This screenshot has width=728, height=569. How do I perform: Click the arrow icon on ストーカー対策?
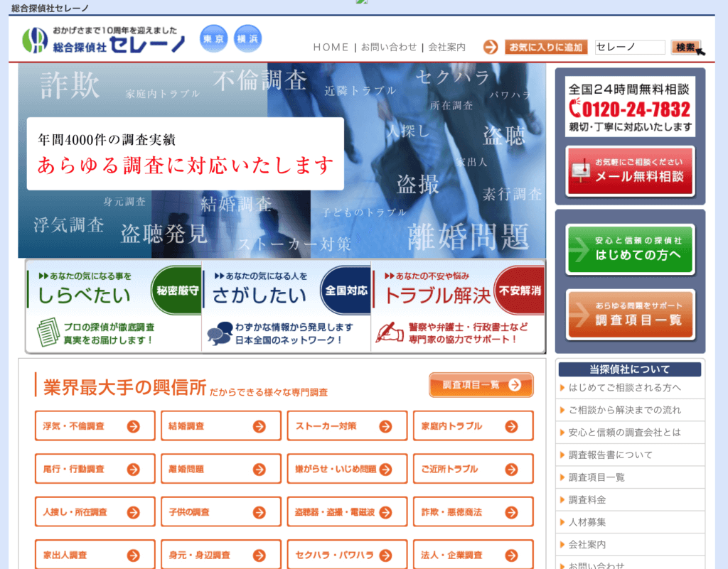click(385, 426)
